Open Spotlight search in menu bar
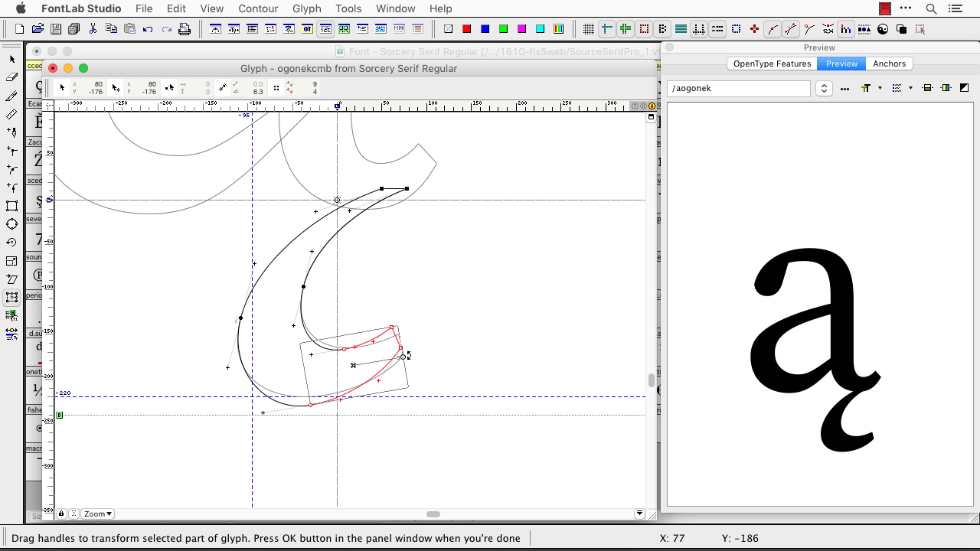Screen dimensions: 980x551 931,8
